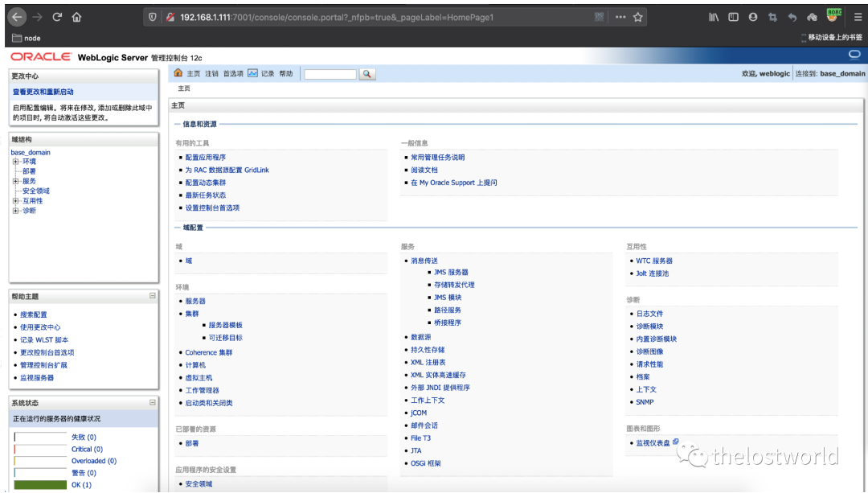Focus the console search input field
Viewport: 868px width, 493px height.
pyautogui.click(x=330, y=74)
